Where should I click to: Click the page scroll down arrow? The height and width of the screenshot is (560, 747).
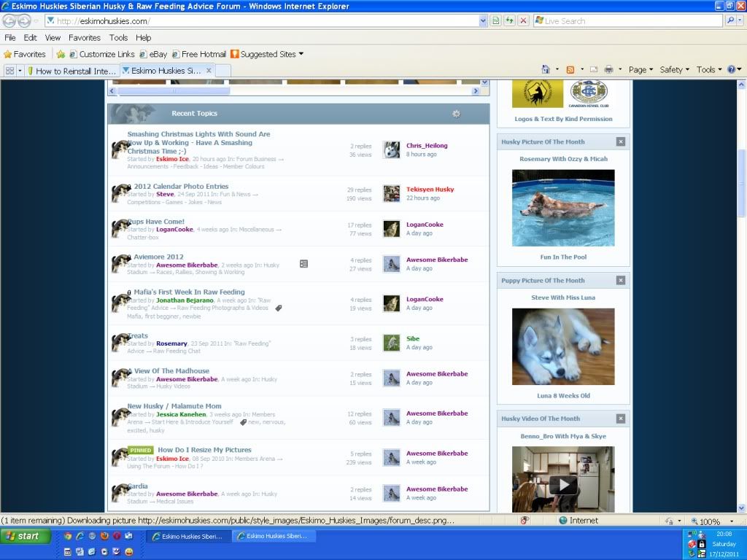point(741,507)
